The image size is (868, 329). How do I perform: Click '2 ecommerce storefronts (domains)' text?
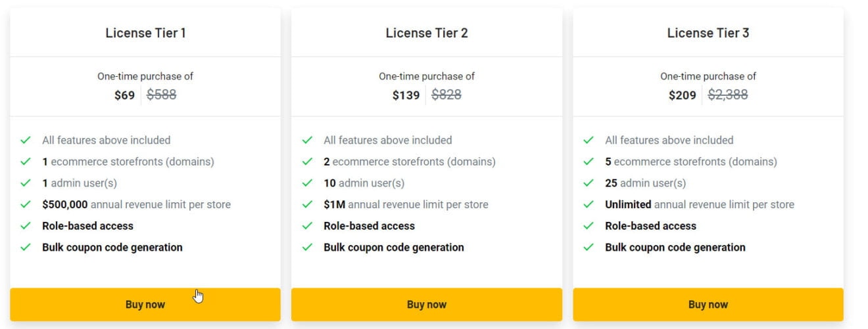coord(410,162)
